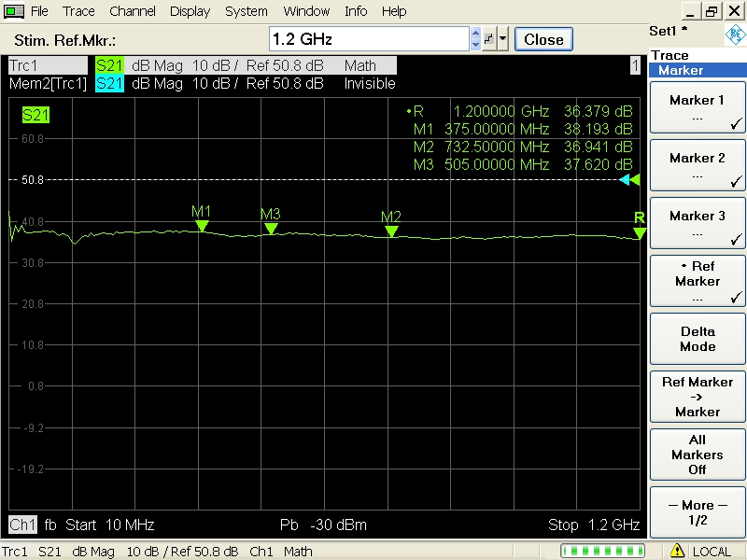Image resolution: width=747 pixels, height=560 pixels.
Task: Toggle the Ref Marker softkey
Action: click(x=697, y=282)
